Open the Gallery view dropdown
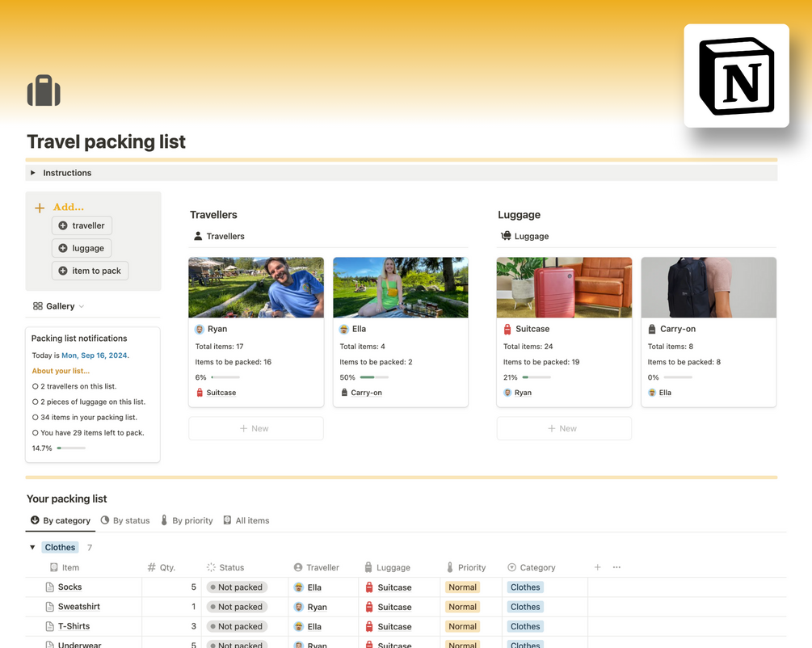This screenshot has height=648, width=812. 58,306
